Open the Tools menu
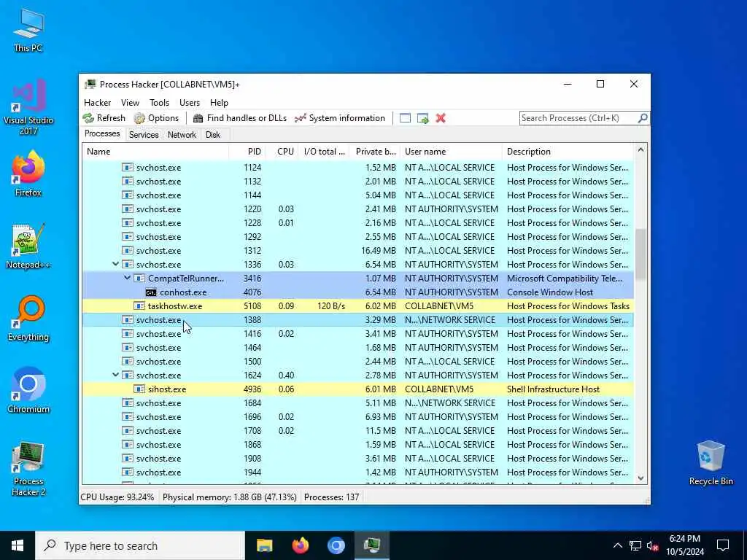 coord(159,103)
